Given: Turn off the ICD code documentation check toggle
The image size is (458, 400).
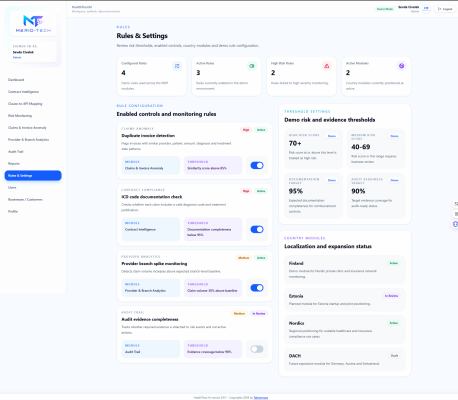Looking at the screenshot, I should 257,229.
